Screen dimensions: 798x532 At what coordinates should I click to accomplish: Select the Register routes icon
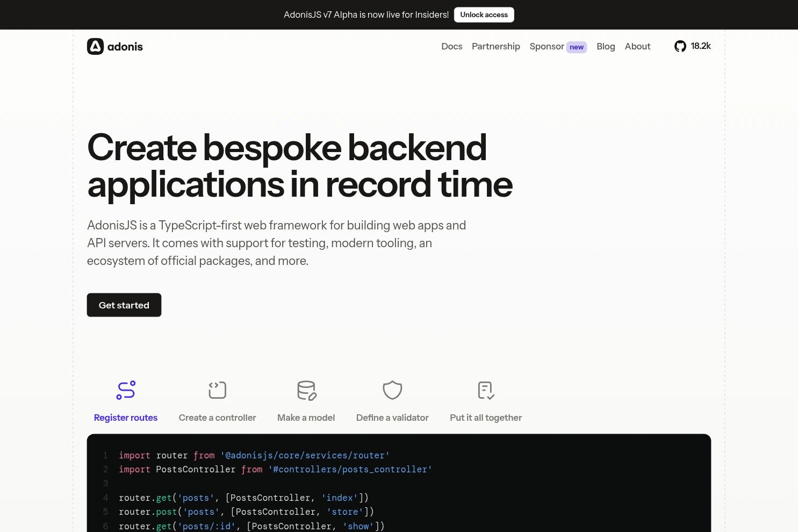126,390
